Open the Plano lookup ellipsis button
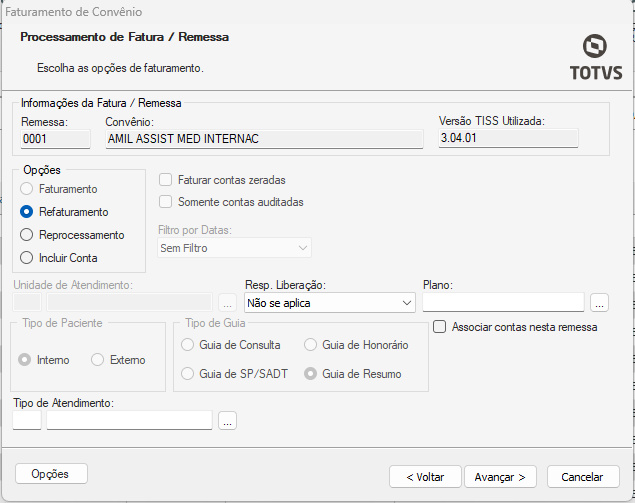Image resolution: width=635 pixels, height=503 pixels. [599, 302]
